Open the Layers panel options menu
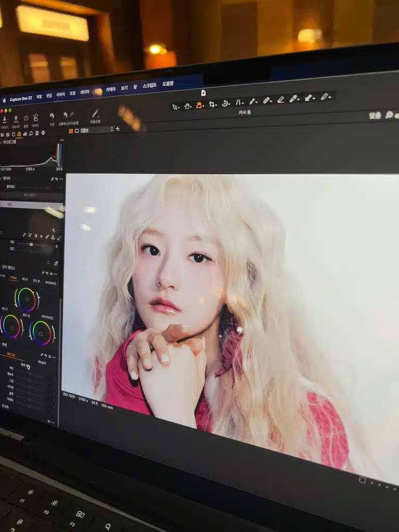 [61, 179]
